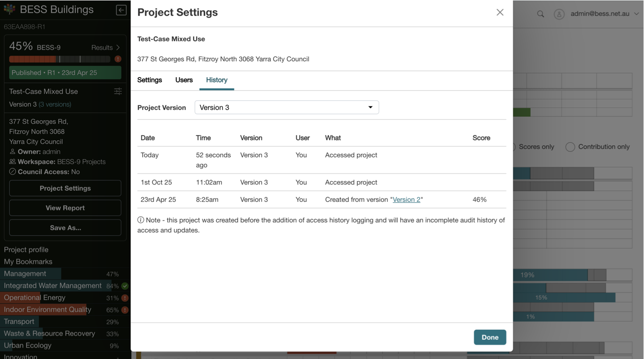This screenshot has width=644, height=359.
Task: Follow the Version 2 link
Action: [x=406, y=200]
